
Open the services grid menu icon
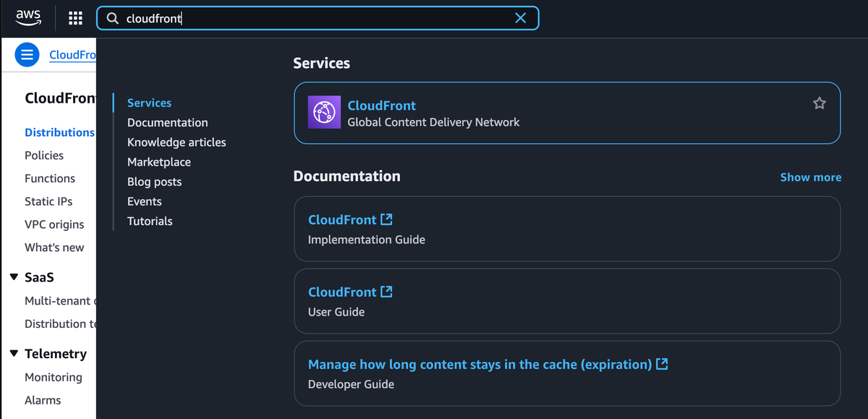[x=75, y=19]
